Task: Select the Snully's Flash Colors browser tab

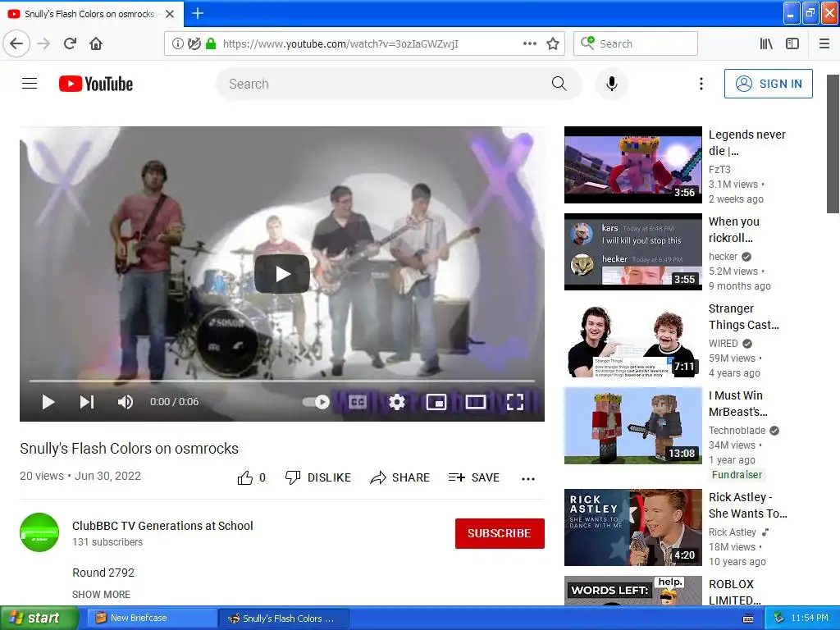Action: (92, 14)
